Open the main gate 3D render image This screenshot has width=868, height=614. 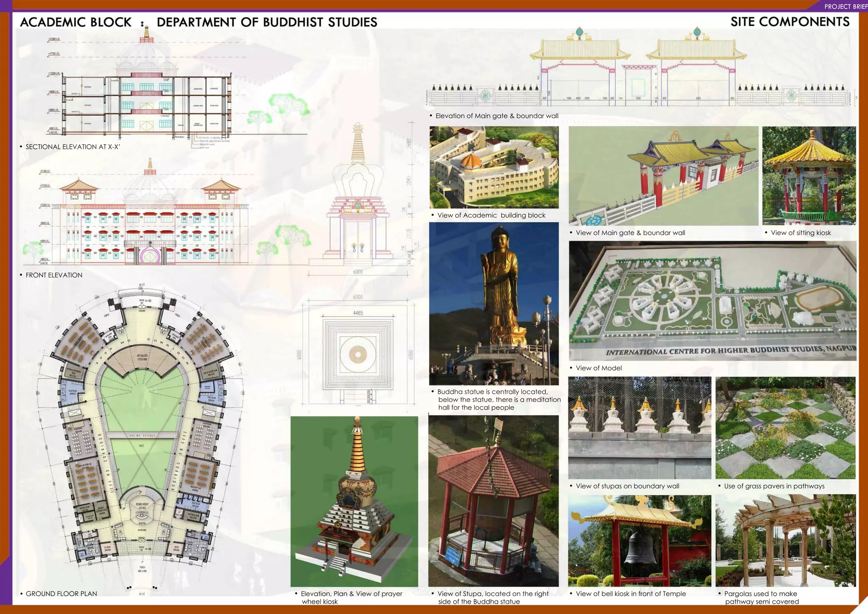[663, 176]
